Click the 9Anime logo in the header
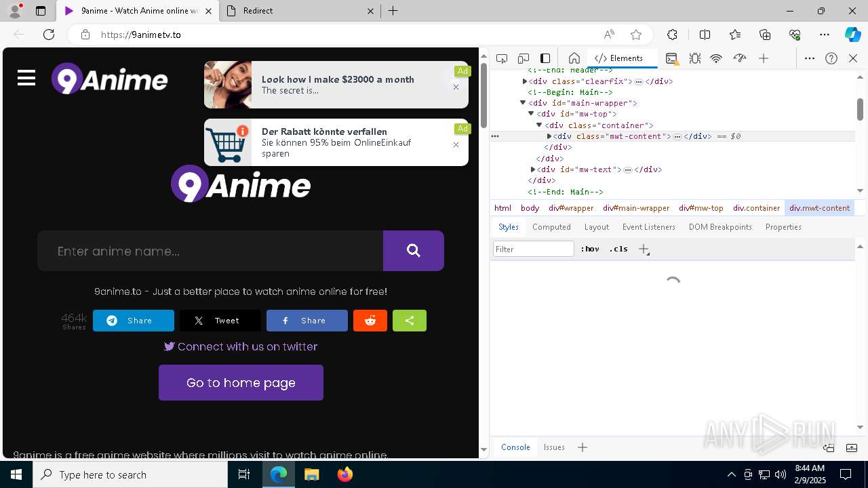The width and height of the screenshot is (868, 488). [110, 79]
